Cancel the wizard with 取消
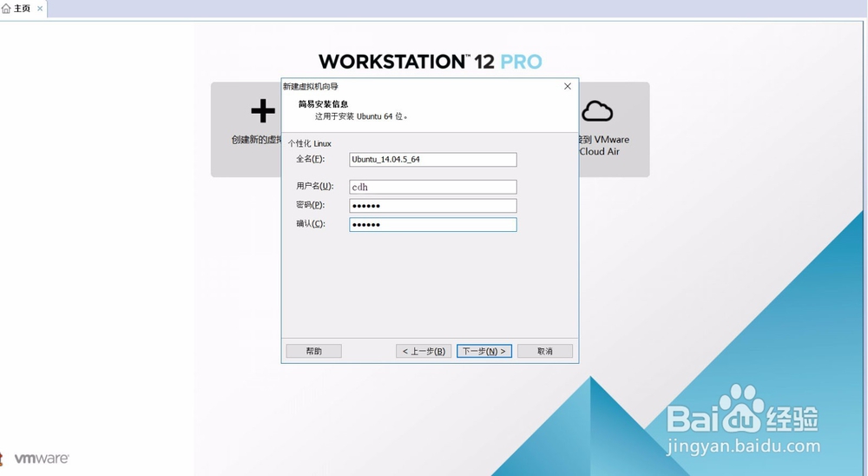 pos(545,351)
